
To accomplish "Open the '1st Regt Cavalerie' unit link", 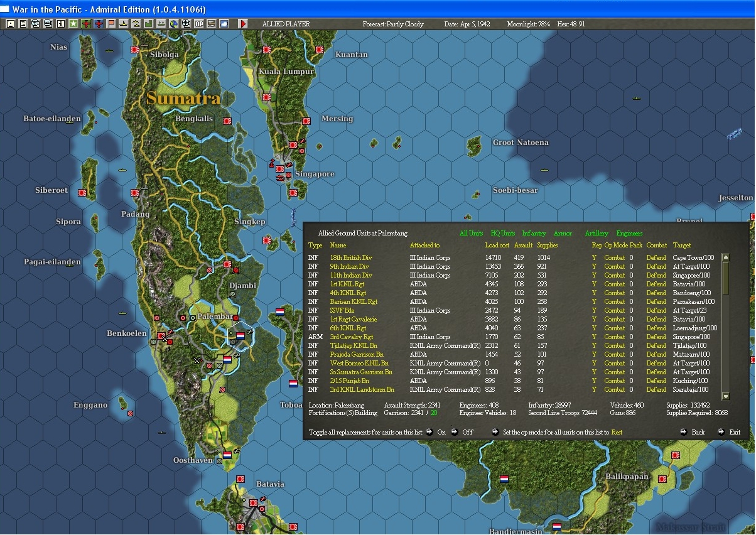I will pos(354,319).
